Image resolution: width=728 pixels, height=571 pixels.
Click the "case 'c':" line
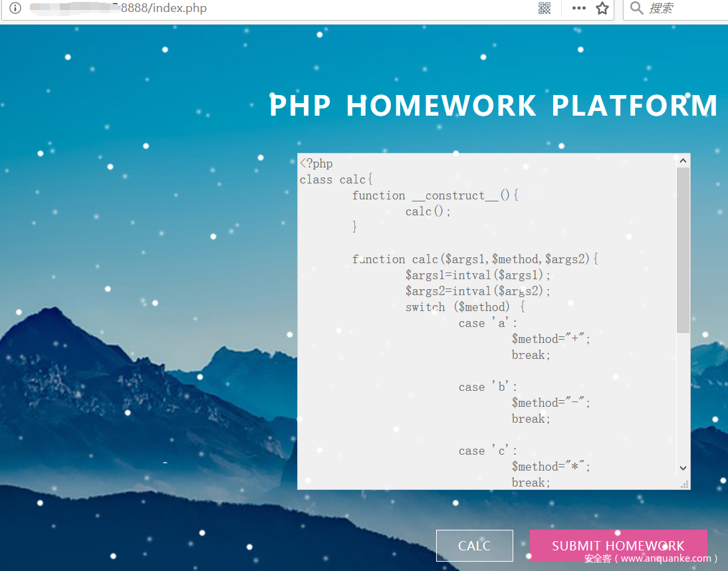(x=487, y=451)
